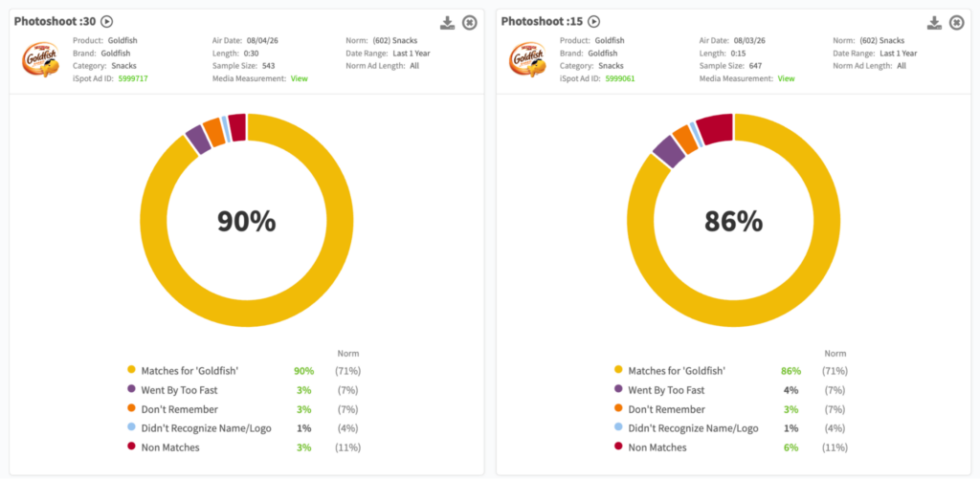This screenshot has width=980, height=479.
Task: Select the purple slice in the right donut chart
Action: click(x=668, y=152)
